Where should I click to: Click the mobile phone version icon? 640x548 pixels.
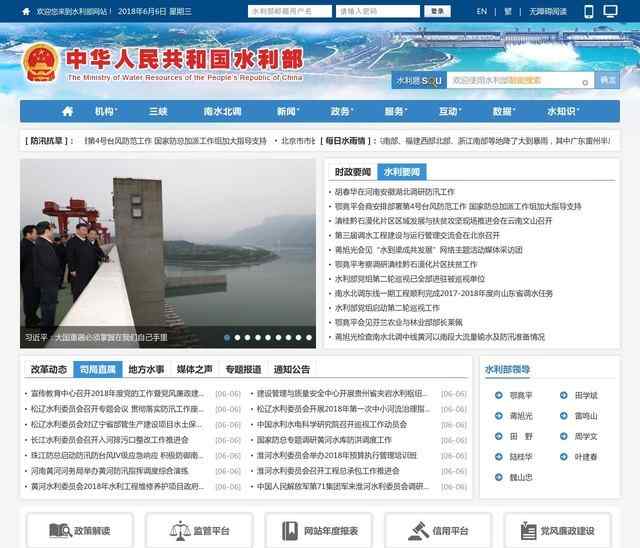[589, 12]
